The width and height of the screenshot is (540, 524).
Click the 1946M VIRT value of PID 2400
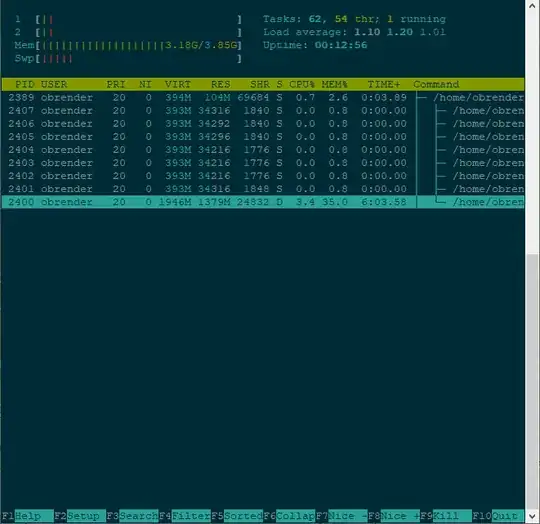175,202
